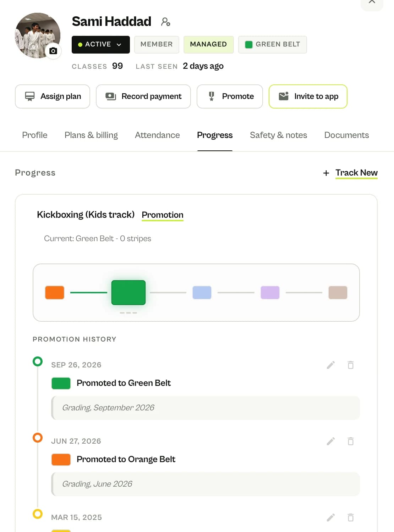Select the purple belt square in progress track

pyautogui.click(x=270, y=293)
